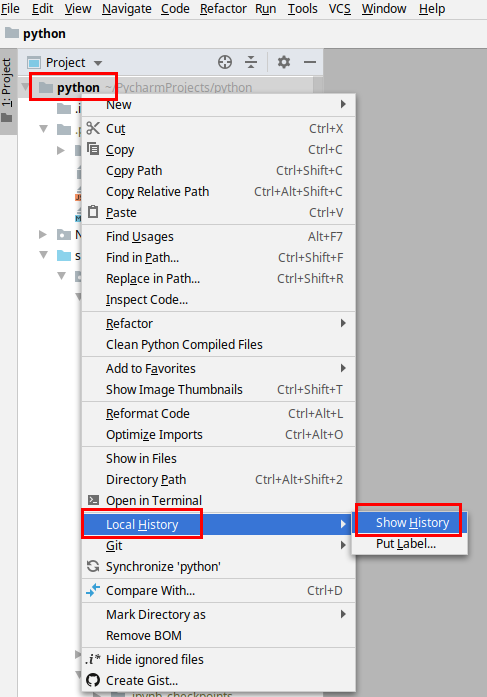Open the Refactor menu in menu bar
The height and width of the screenshot is (697, 487).
coord(223,9)
